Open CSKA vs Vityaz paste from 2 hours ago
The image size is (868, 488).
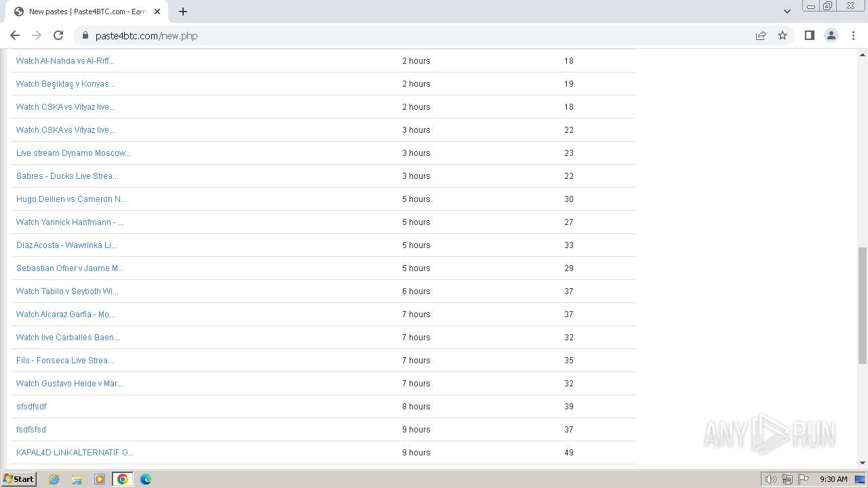[x=66, y=107]
